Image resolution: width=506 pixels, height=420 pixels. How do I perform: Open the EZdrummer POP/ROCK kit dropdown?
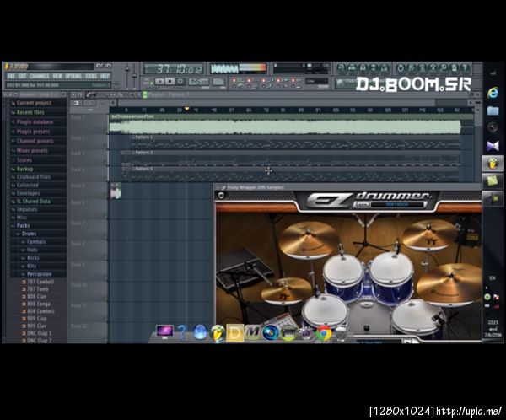coord(397,205)
